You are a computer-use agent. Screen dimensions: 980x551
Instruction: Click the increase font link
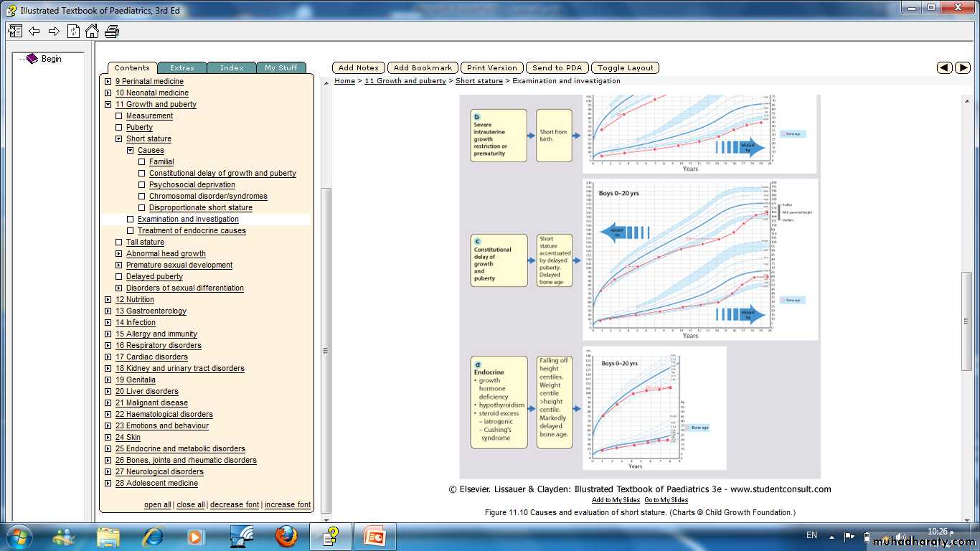tap(287, 505)
